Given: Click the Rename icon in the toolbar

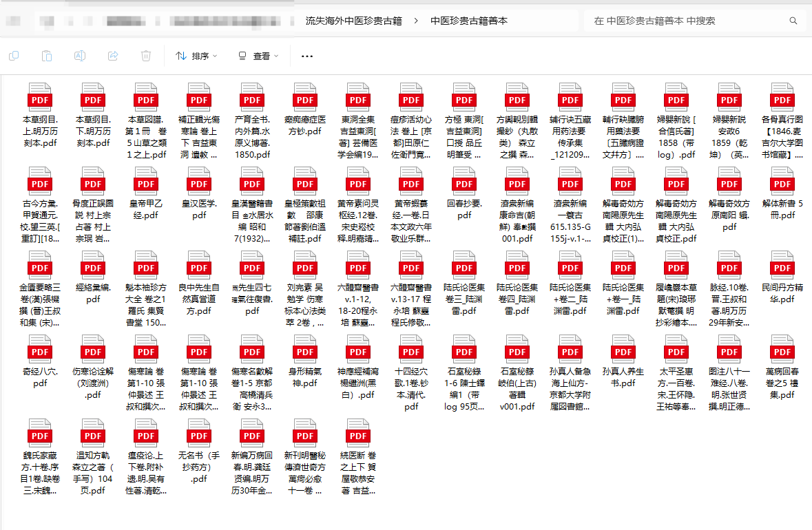Looking at the screenshot, I should (80, 56).
